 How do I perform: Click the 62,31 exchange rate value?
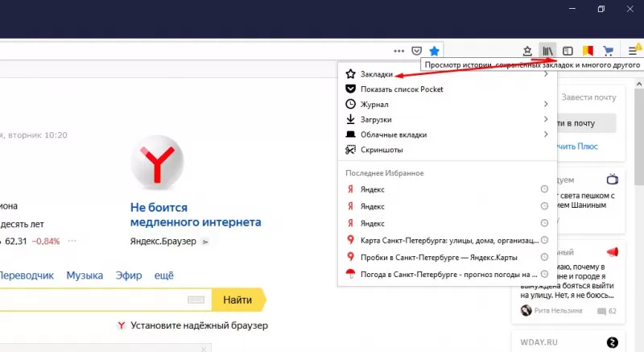pos(16,241)
